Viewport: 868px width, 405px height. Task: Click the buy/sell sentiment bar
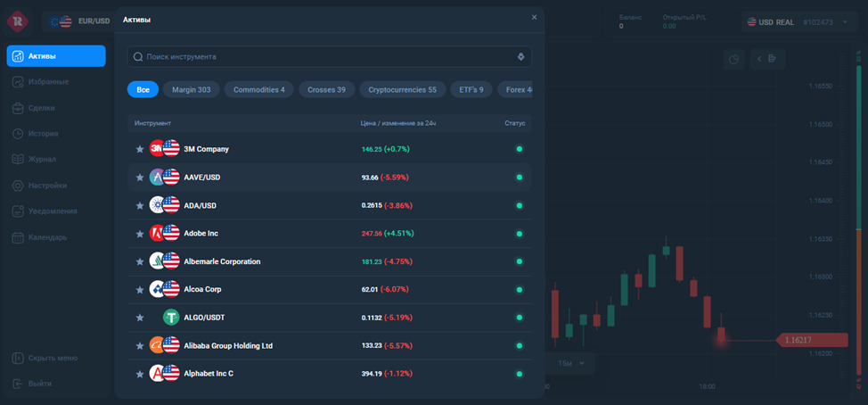858,221
